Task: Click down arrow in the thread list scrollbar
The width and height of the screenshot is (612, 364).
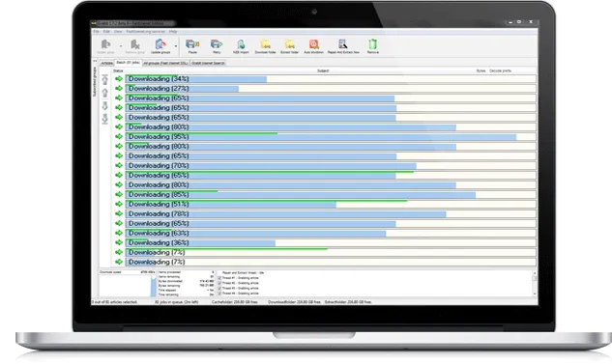Action: point(535,294)
